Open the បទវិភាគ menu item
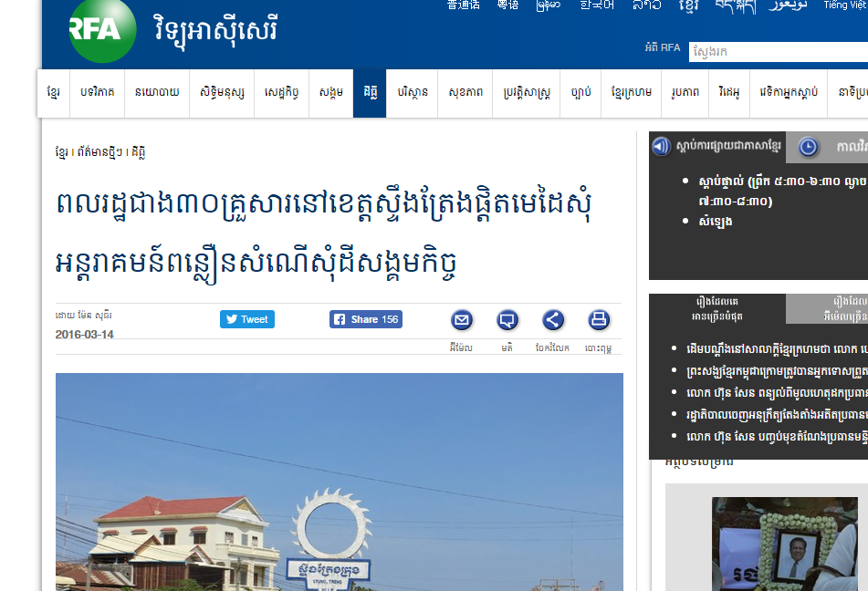The width and height of the screenshot is (868, 591). [98, 93]
